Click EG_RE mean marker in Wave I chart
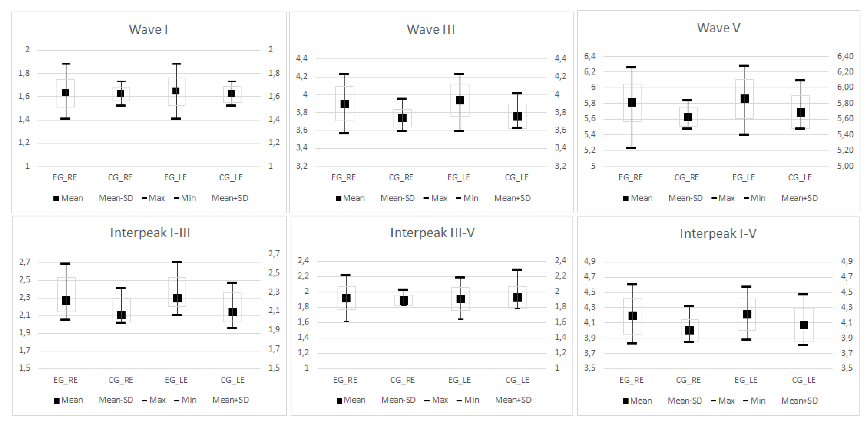 [x=65, y=92]
